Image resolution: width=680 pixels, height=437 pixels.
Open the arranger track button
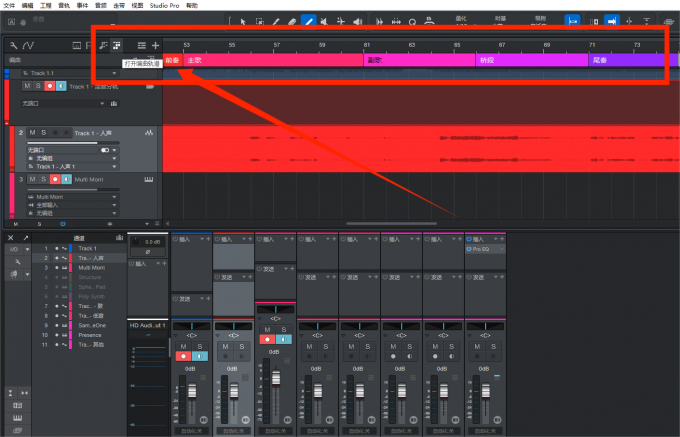[x=117, y=45]
